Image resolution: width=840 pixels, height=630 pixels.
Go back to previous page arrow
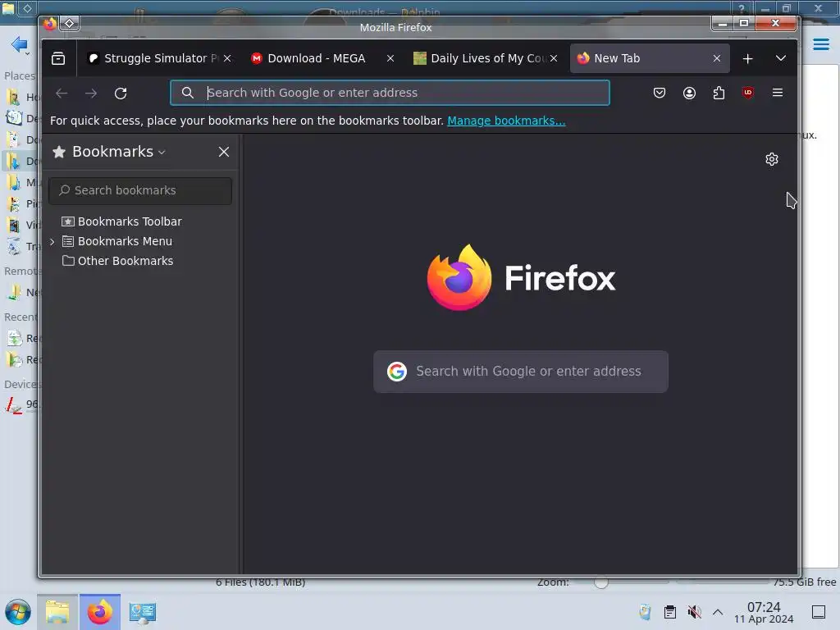tap(62, 94)
